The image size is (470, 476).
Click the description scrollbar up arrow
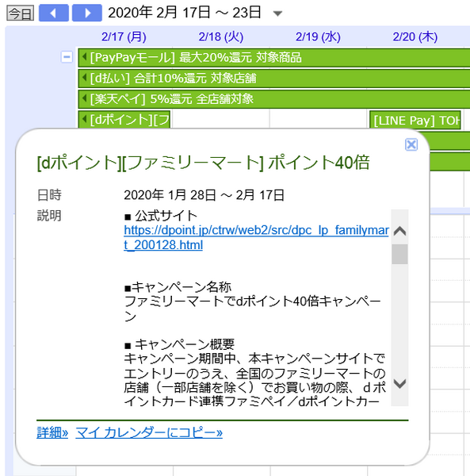(399, 231)
